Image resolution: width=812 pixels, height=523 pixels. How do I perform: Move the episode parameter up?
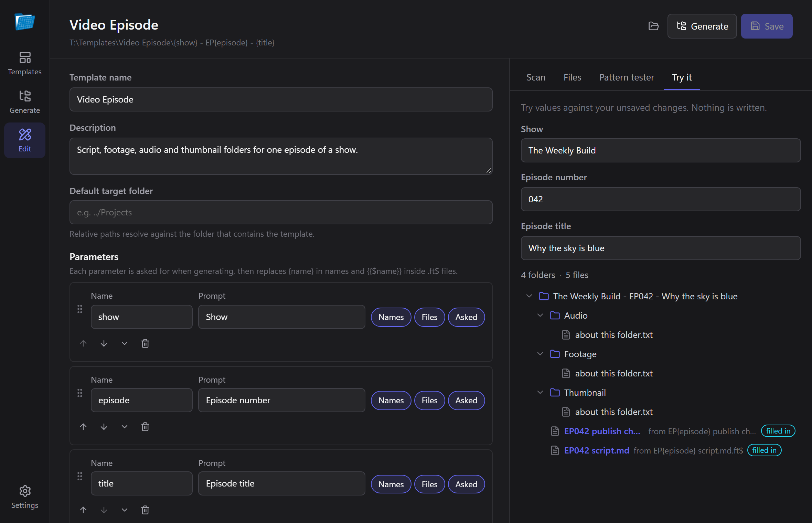point(83,427)
